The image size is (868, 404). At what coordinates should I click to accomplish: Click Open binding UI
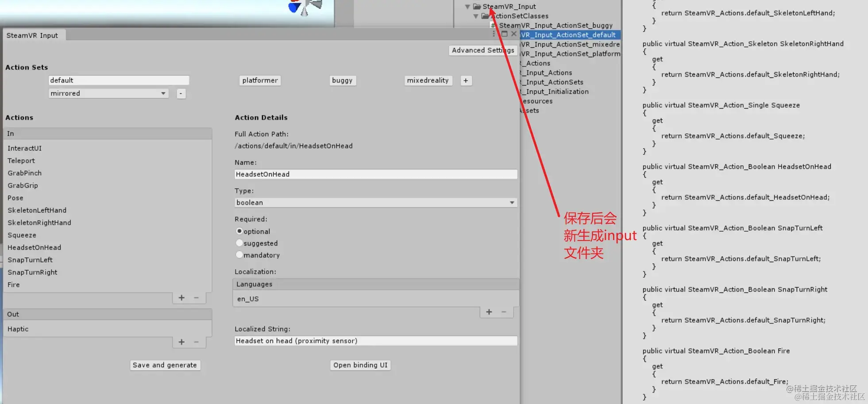[360, 365]
